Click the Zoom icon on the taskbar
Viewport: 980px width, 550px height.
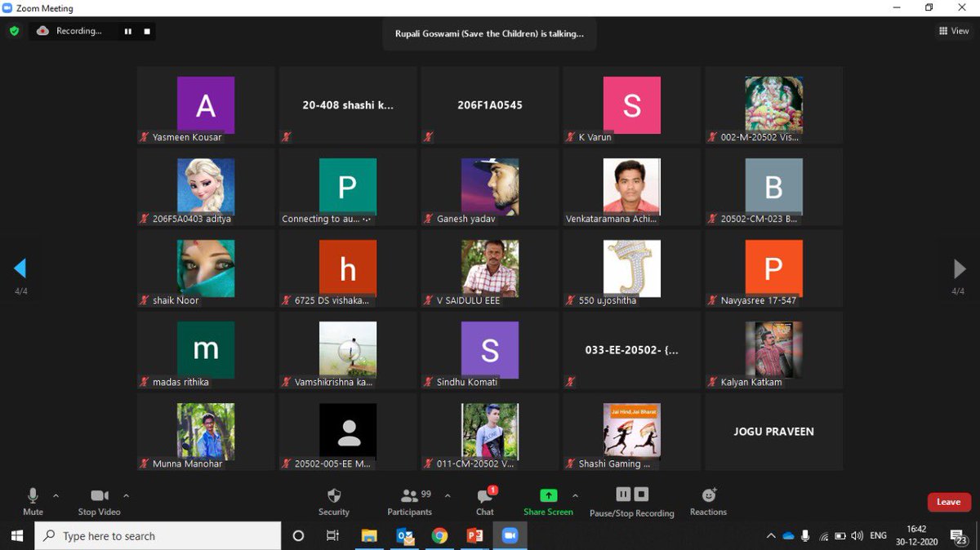coord(510,536)
